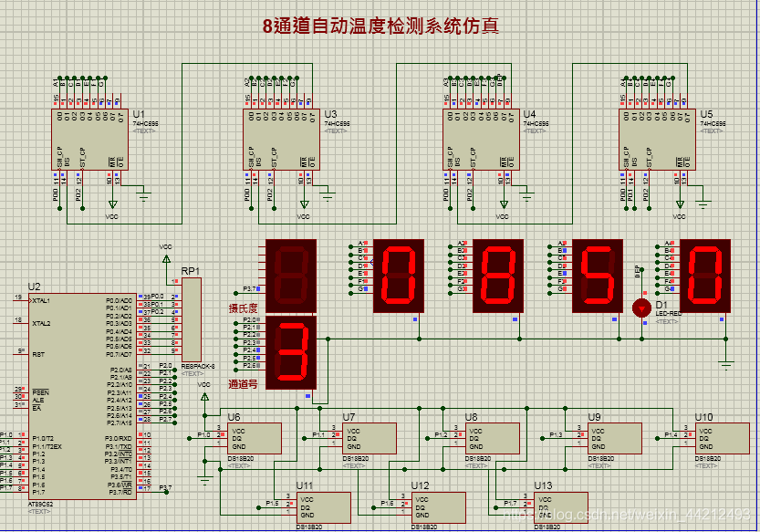The width and height of the screenshot is (760, 532).
Task: Click the XTAL1 pin label on U2
Action: click(x=42, y=300)
